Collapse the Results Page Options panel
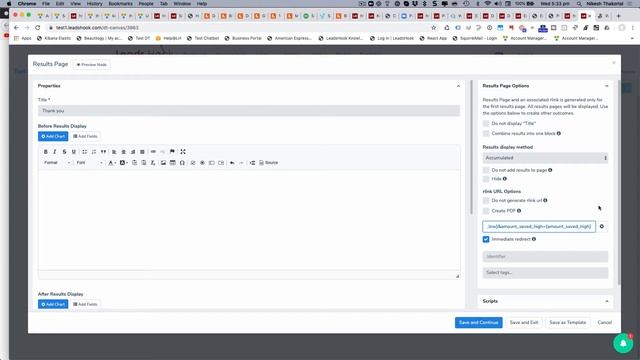Viewport: 640px width, 360px height. click(607, 86)
